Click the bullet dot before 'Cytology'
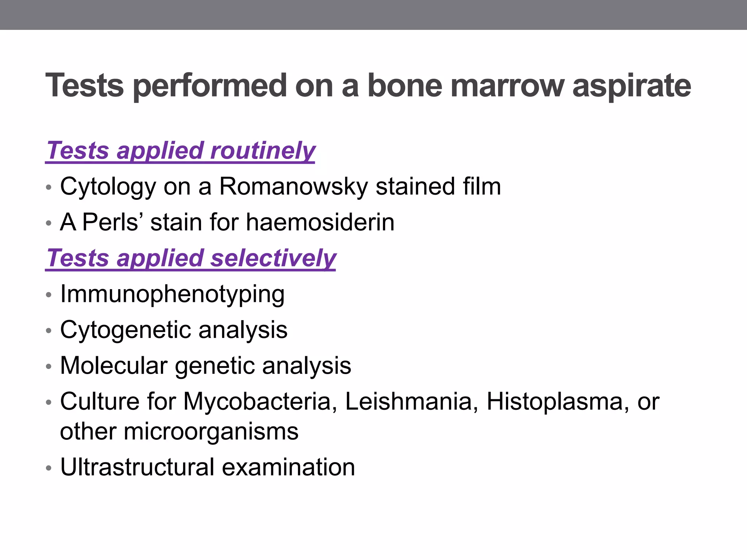Screen dimensions: 747x560 [49, 187]
